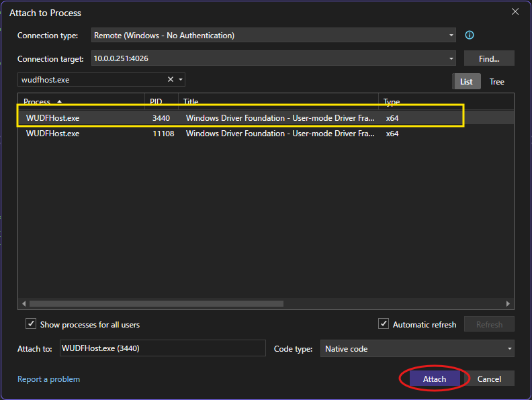Open the Connection target dropdown

(x=451, y=58)
